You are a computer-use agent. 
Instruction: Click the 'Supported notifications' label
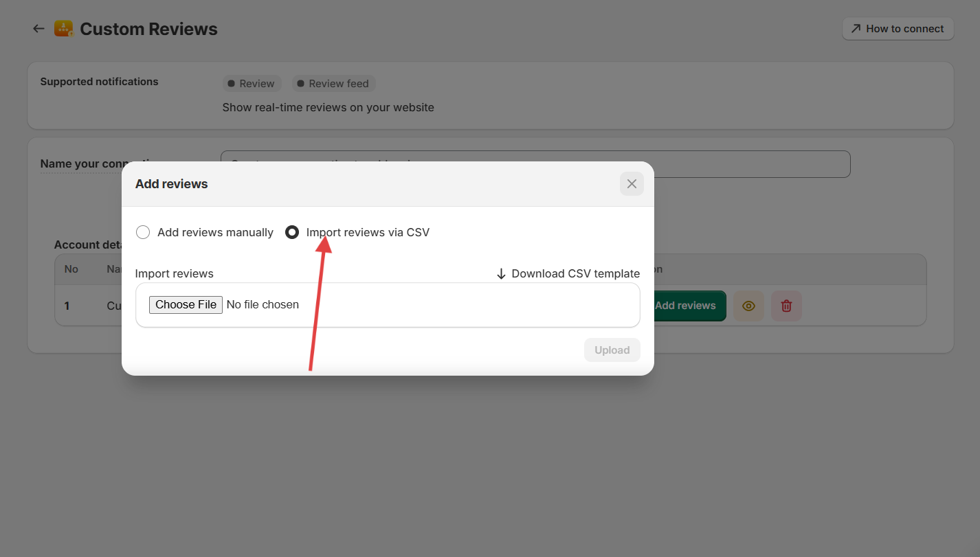(99, 82)
